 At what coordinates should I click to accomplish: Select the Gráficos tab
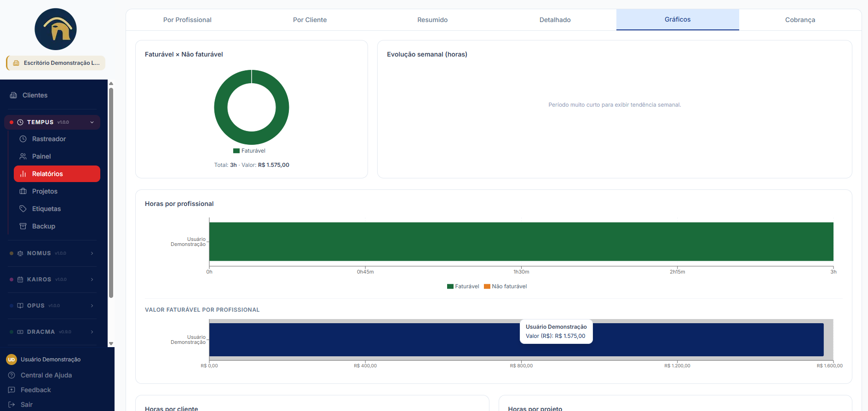click(678, 19)
